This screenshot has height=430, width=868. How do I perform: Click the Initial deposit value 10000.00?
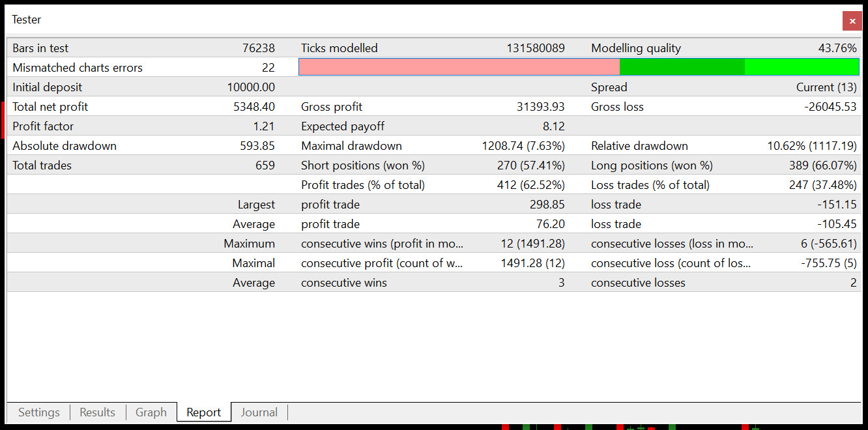[x=251, y=87]
